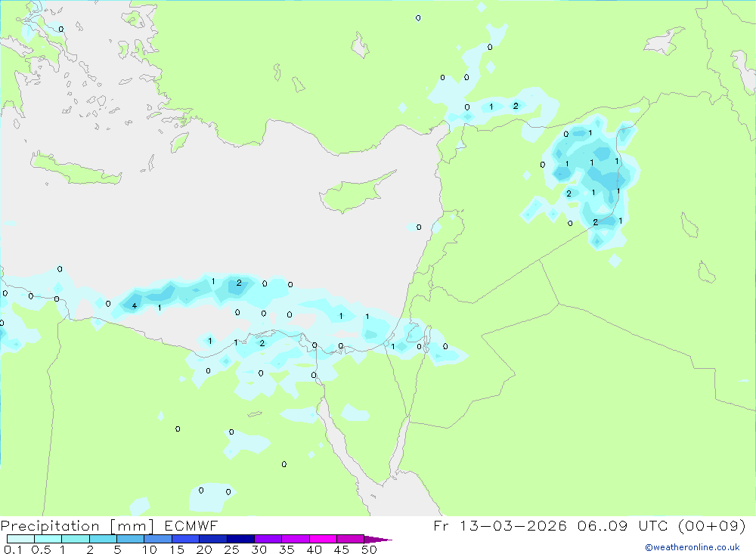Click the '4' precipitation value on the map
The height and width of the screenshot is (554, 756).
[135, 305]
